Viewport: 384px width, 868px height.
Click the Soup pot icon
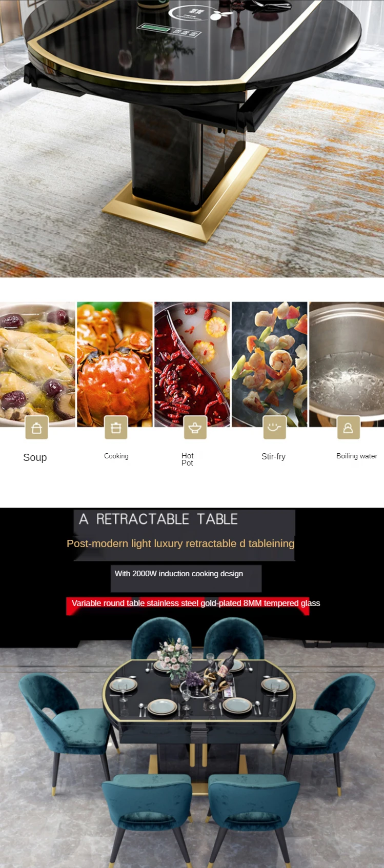point(37,428)
